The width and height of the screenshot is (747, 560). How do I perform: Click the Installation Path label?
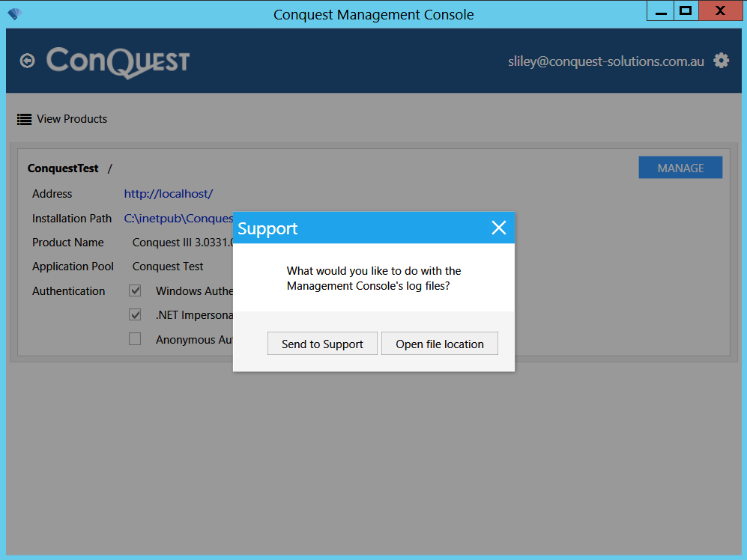[72, 218]
